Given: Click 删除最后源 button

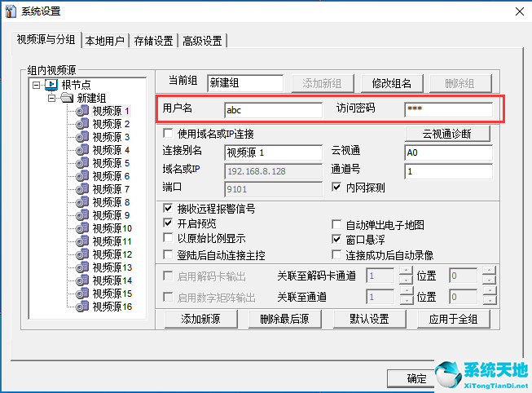Looking at the screenshot, I should (284, 319).
